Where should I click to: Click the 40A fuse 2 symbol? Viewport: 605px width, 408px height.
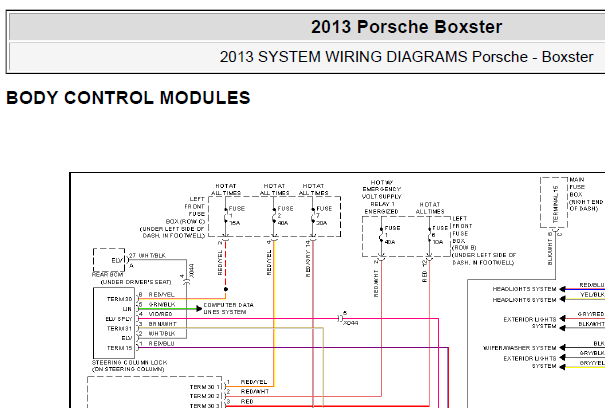point(274,216)
